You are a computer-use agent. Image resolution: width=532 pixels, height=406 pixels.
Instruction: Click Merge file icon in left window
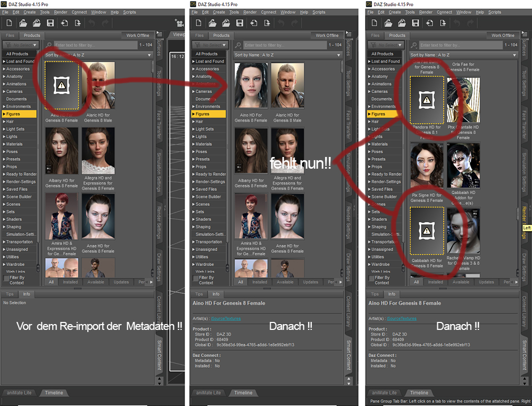click(37, 23)
